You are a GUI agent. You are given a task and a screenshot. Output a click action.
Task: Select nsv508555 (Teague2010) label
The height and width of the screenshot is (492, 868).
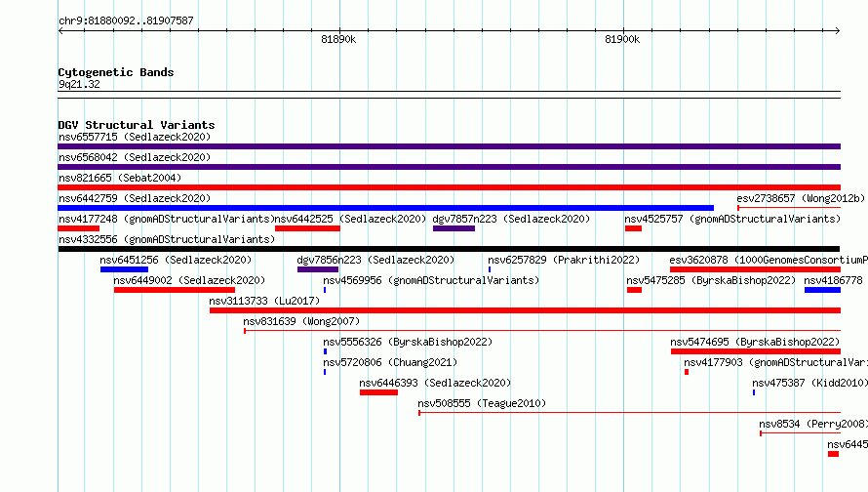point(482,403)
